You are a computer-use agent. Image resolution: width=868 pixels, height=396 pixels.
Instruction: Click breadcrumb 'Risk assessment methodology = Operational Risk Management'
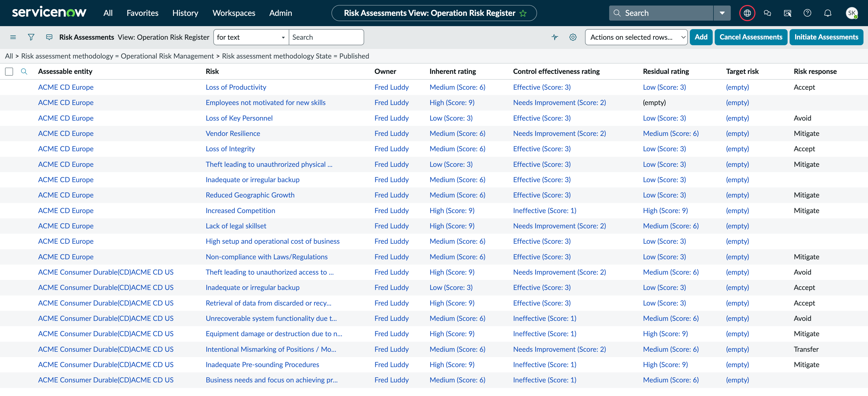[117, 56]
